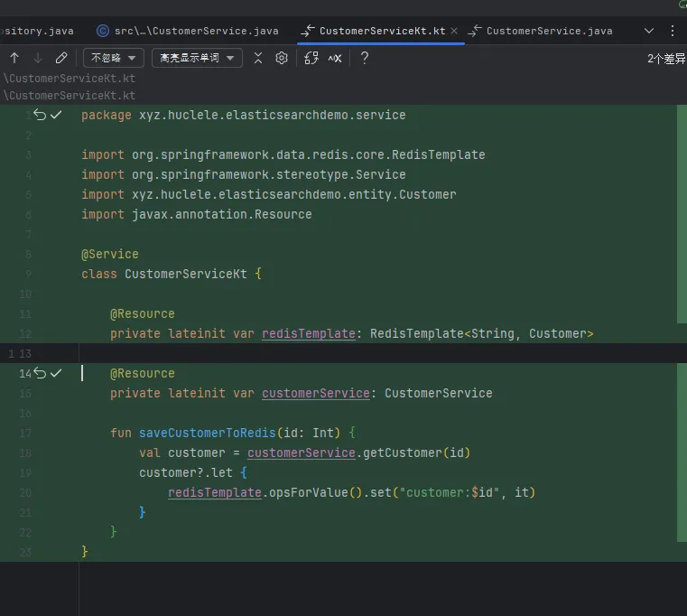Click the pencil edit source icon

click(61, 58)
